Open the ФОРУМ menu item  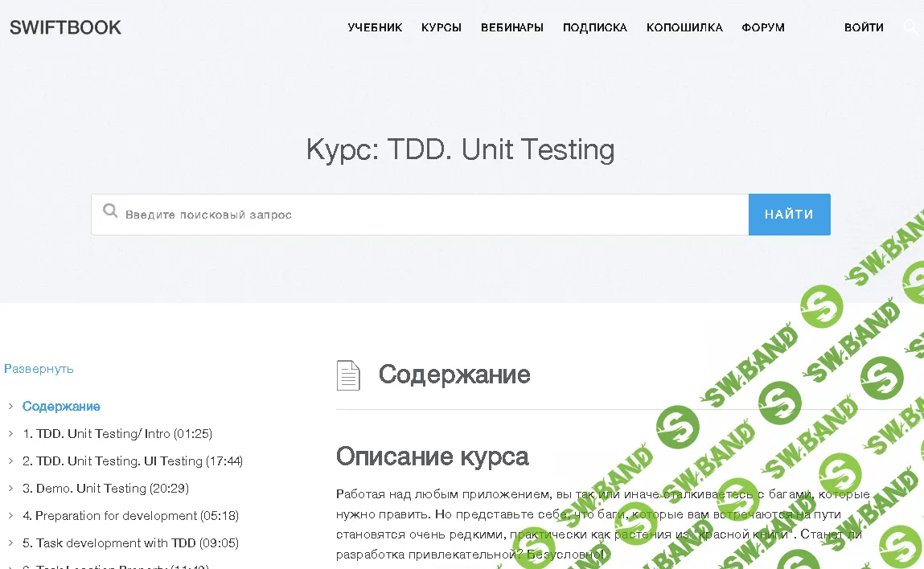pyautogui.click(x=762, y=27)
